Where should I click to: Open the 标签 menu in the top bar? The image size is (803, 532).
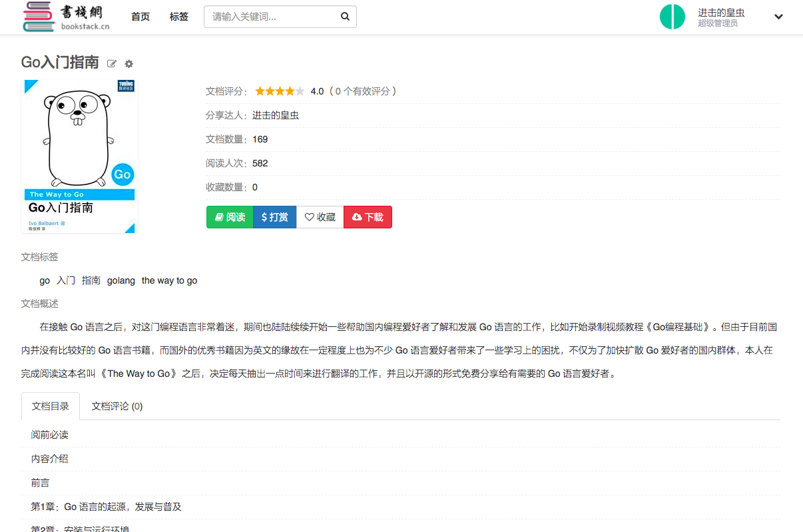click(x=178, y=17)
